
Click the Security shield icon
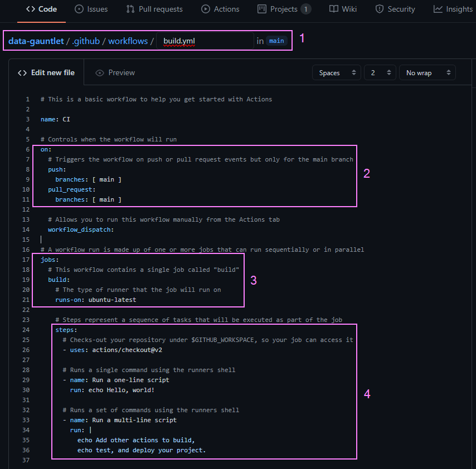[380, 9]
